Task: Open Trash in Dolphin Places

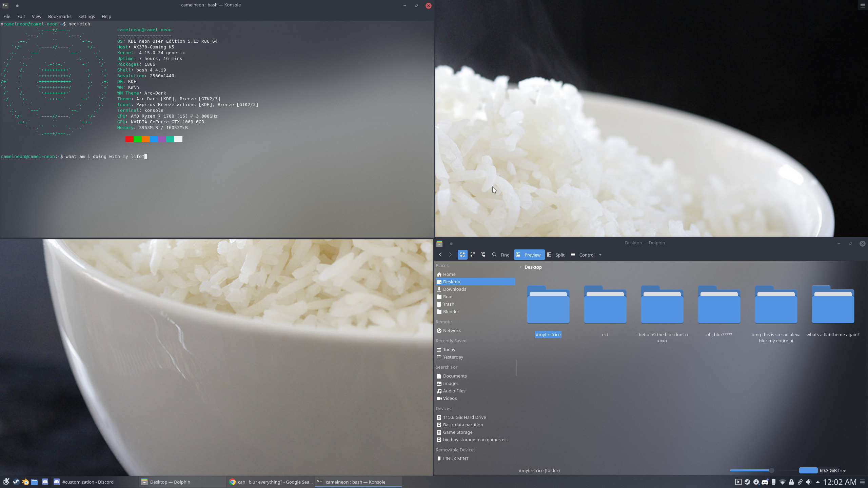Action: pos(475,304)
